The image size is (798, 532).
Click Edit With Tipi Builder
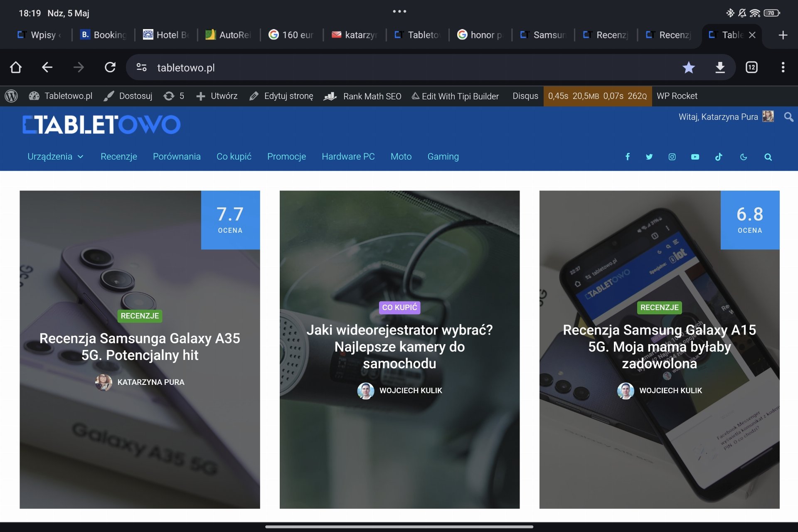(x=455, y=96)
